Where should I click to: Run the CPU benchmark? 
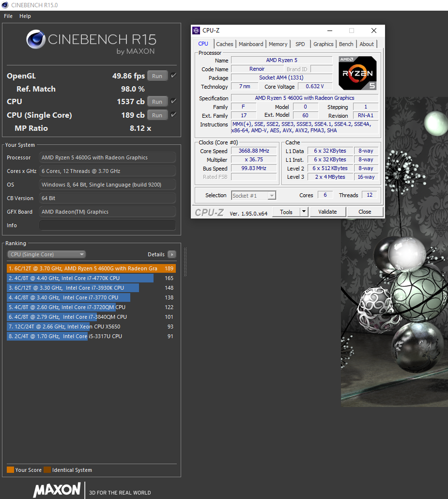pyautogui.click(x=157, y=102)
